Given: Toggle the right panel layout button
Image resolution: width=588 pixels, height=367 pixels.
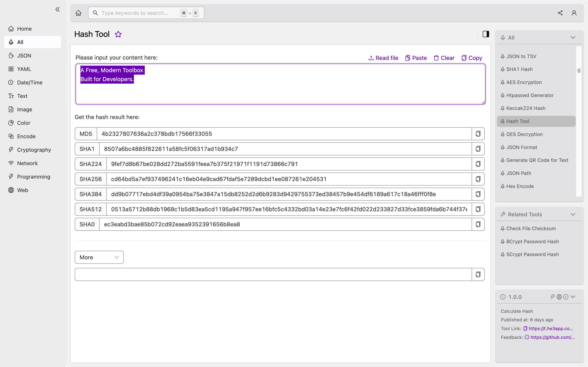Looking at the screenshot, I should point(486,34).
